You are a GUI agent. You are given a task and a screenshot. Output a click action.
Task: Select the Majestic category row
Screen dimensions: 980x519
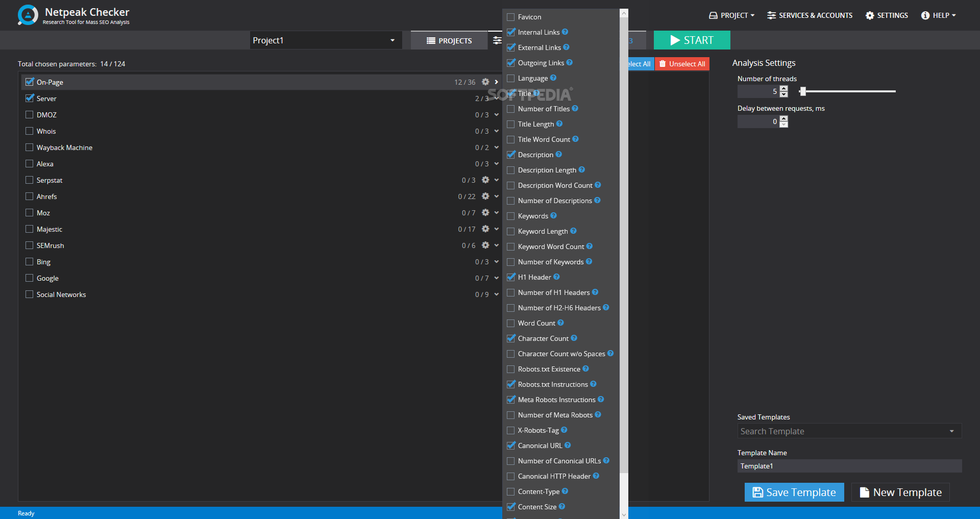click(x=261, y=229)
